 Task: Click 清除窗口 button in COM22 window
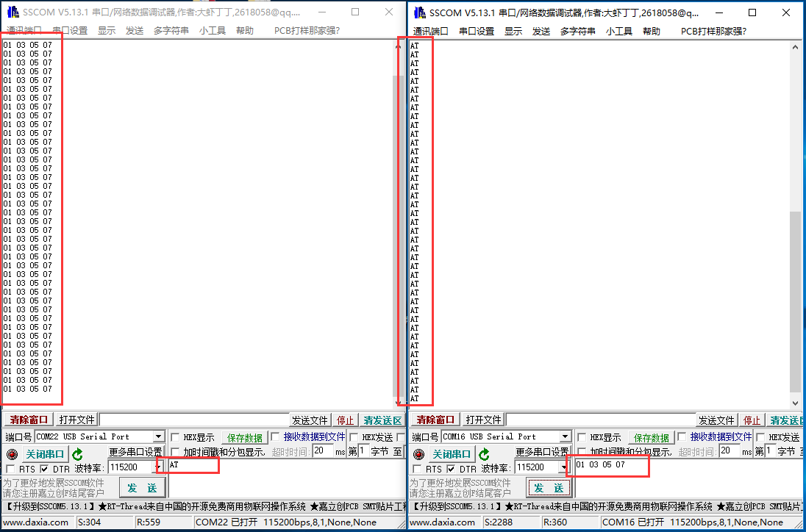click(28, 420)
